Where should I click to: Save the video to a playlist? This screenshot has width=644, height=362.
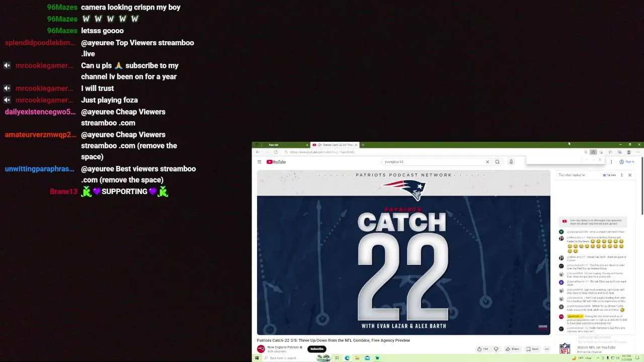[x=532, y=349]
